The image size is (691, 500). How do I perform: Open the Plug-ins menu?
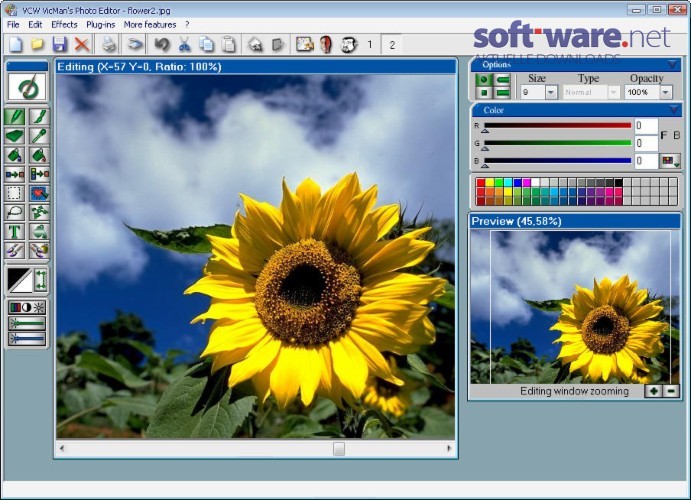pos(100,25)
